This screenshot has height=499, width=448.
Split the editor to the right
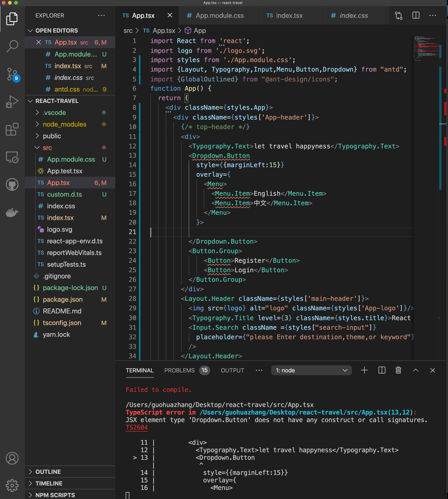(416, 15)
